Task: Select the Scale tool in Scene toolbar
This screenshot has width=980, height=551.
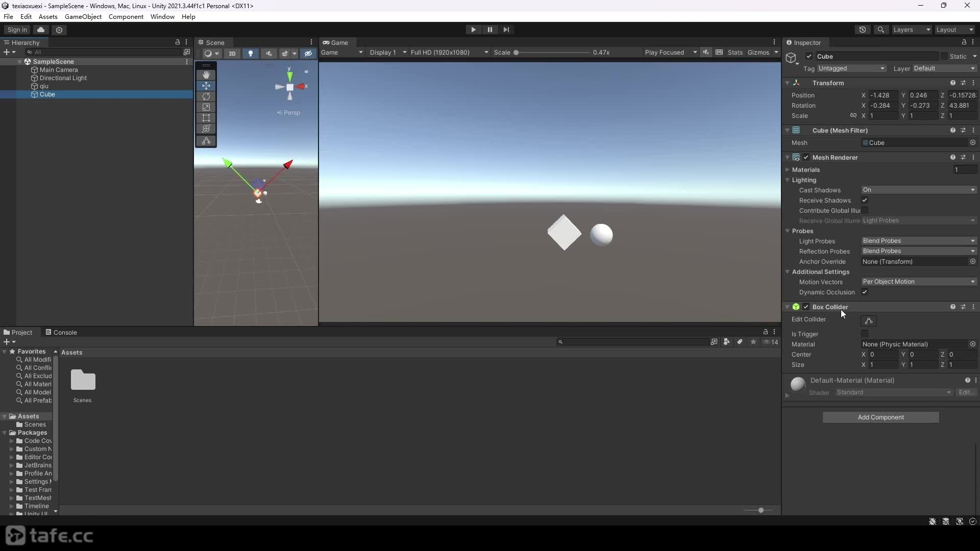Action: (x=206, y=107)
